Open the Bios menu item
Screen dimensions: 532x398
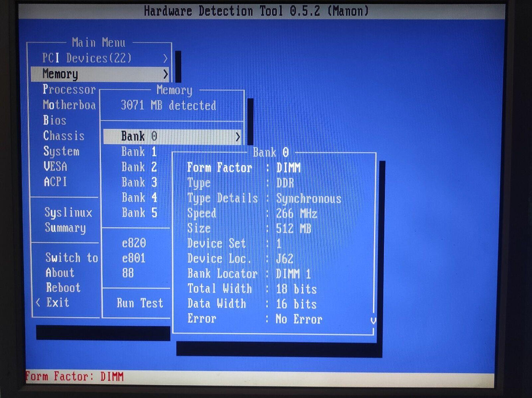pyautogui.click(x=54, y=120)
